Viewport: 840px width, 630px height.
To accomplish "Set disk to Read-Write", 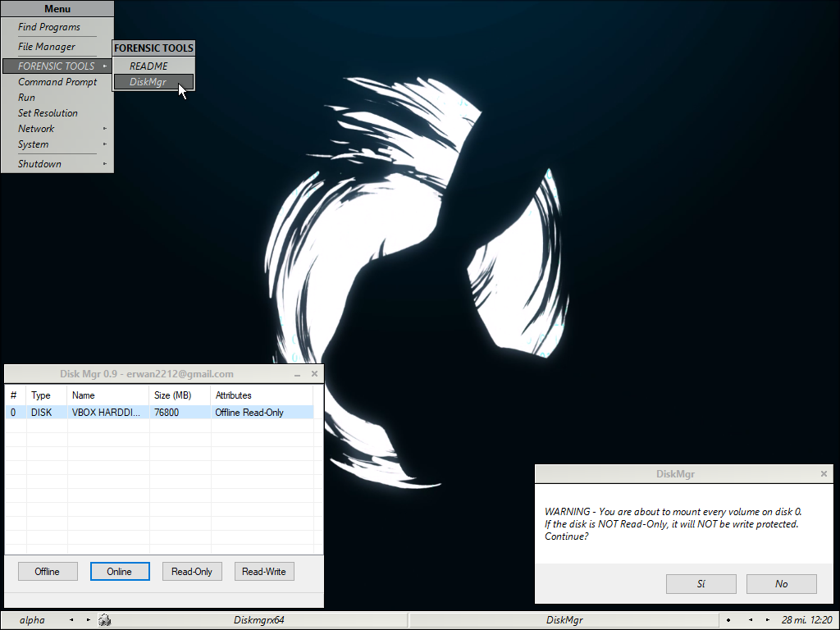I will (264, 572).
